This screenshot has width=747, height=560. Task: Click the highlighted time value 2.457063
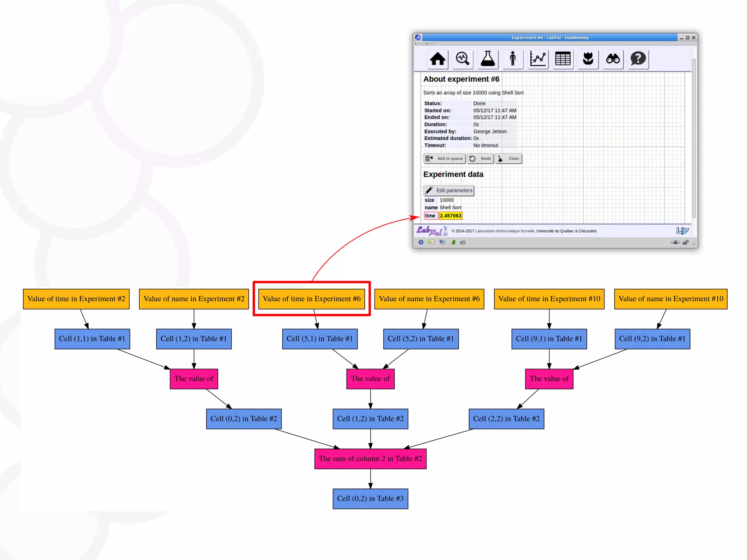(450, 216)
